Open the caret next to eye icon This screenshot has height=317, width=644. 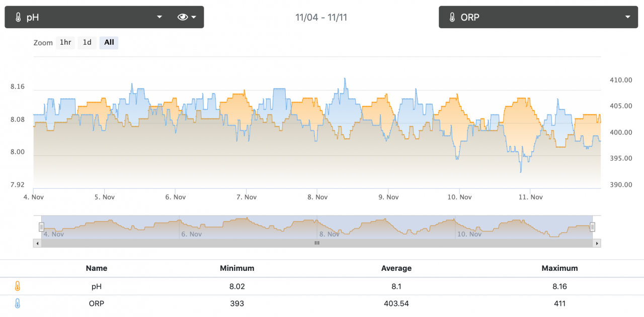[194, 17]
